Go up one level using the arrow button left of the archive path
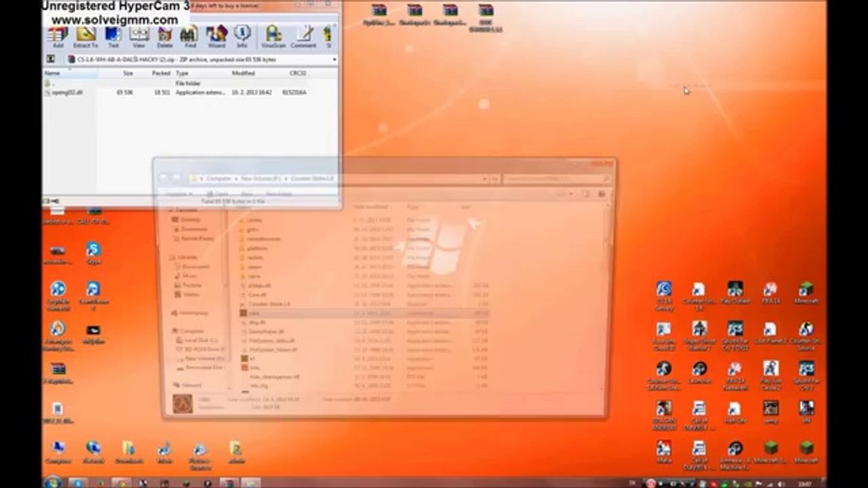 (50, 60)
